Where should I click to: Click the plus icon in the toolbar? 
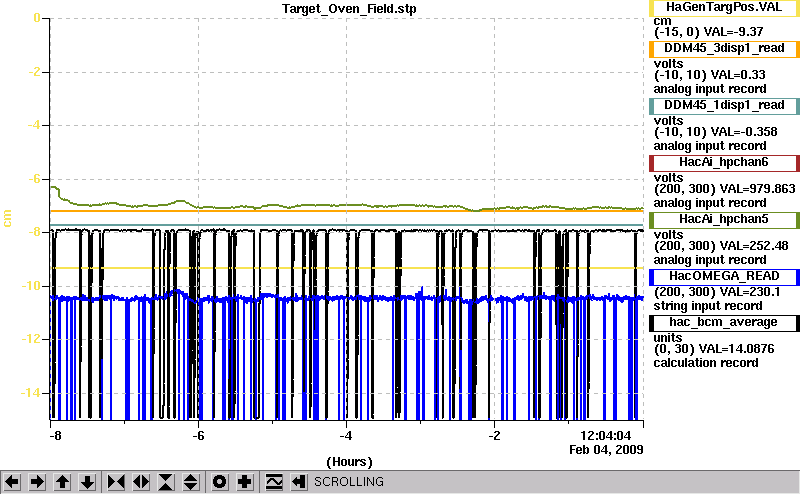245,482
